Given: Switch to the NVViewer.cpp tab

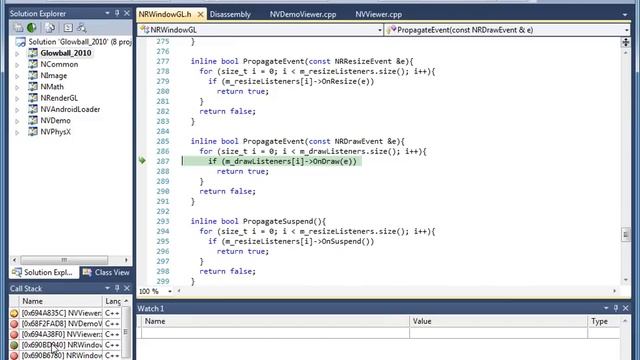Looking at the screenshot, I should click(x=378, y=14).
